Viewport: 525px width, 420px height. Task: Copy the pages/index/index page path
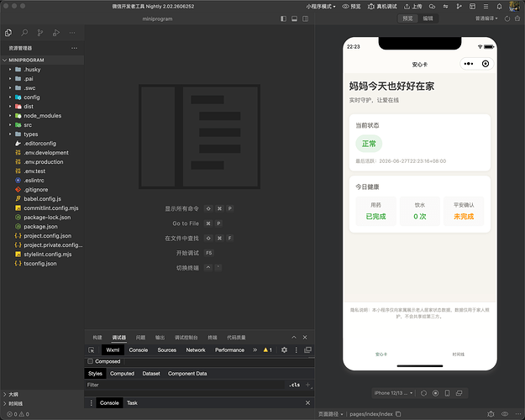(398, 414)
